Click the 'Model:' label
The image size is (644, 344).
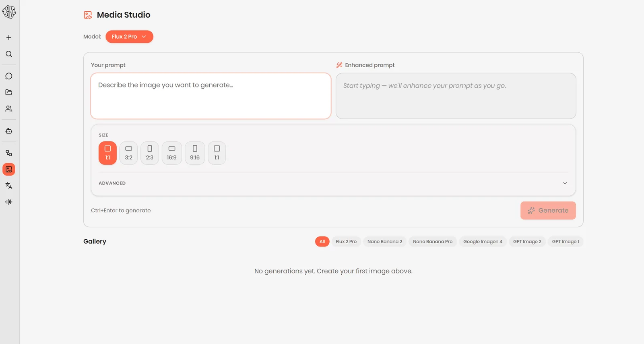pos(92,37)
